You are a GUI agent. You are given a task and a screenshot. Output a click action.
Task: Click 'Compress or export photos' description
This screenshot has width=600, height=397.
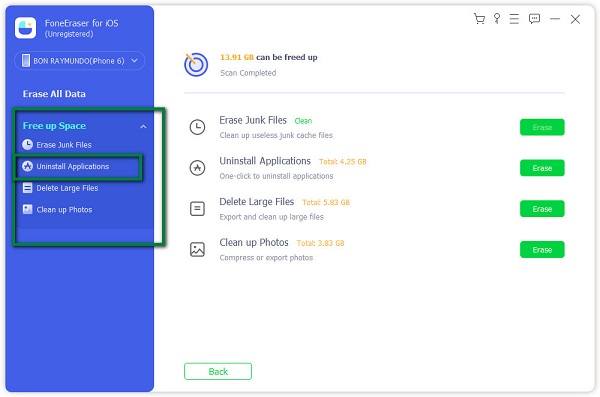click(x=266, y=258)
